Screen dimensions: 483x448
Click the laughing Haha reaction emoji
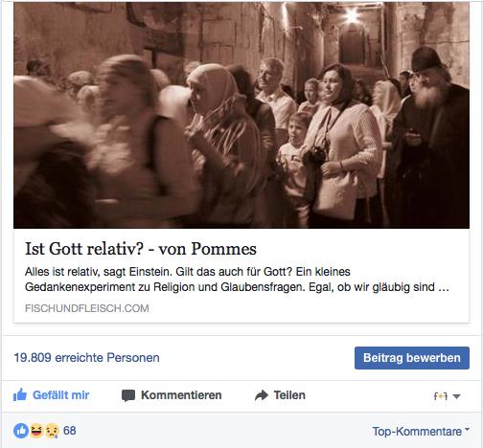coord(36,431)
